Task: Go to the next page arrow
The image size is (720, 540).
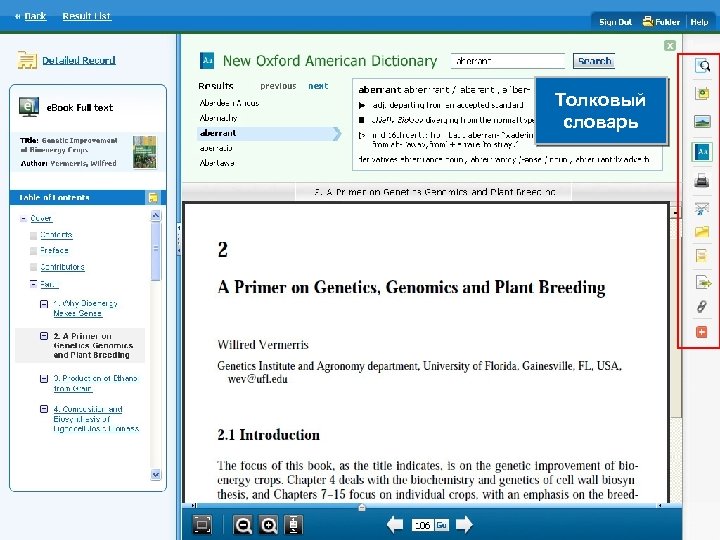Action: (464, 524)
